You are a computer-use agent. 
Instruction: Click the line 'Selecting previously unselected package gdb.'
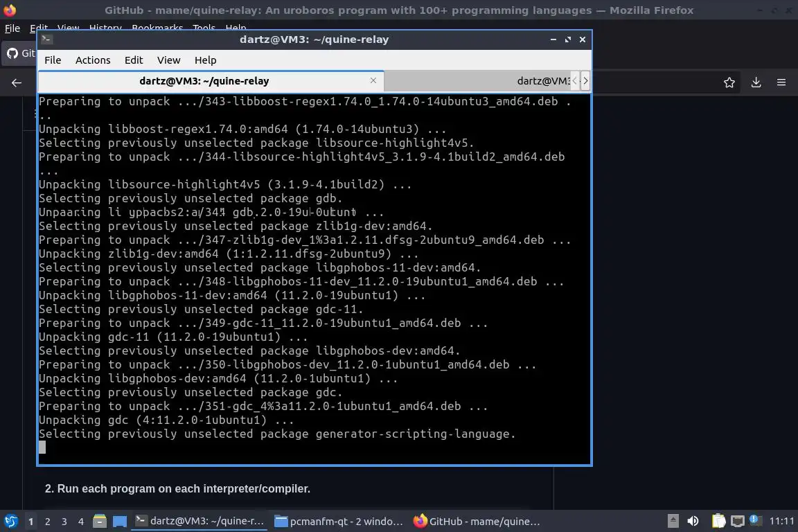click(x=191, y=199)
